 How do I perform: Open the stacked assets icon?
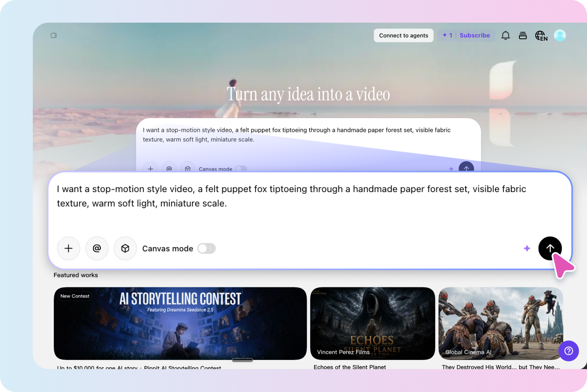tap(523, 36)
